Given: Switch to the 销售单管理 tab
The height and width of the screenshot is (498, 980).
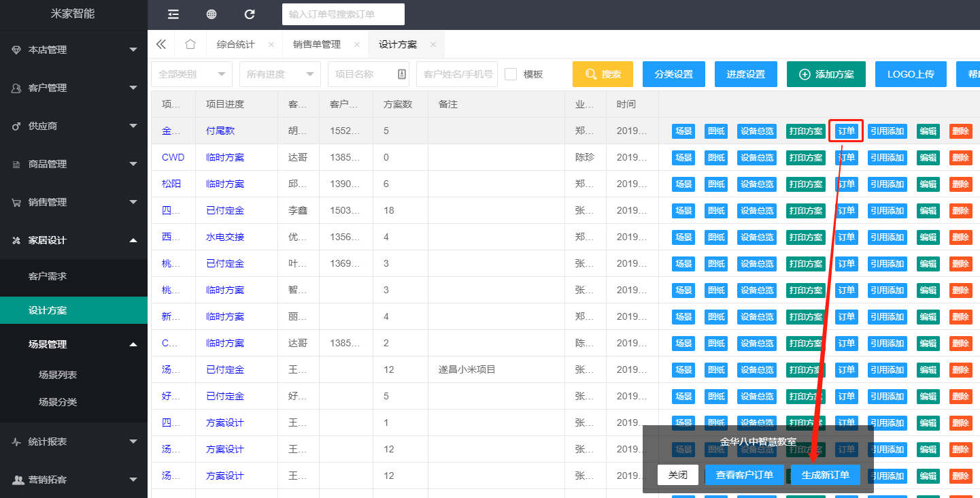Looking at the screenshot, I should tap(317, 44).
